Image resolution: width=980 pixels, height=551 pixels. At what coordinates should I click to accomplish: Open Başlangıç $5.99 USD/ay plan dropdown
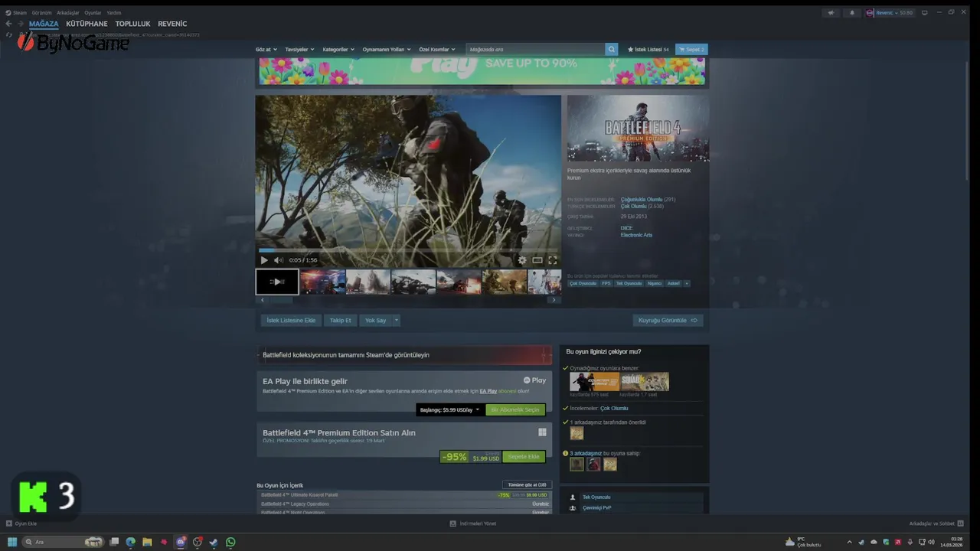(x=450, y=409)
